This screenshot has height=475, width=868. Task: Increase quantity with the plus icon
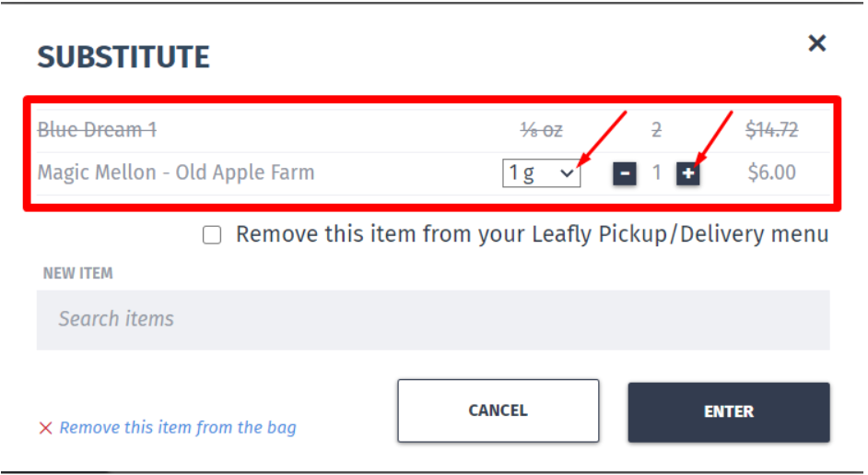click(688, 173)
